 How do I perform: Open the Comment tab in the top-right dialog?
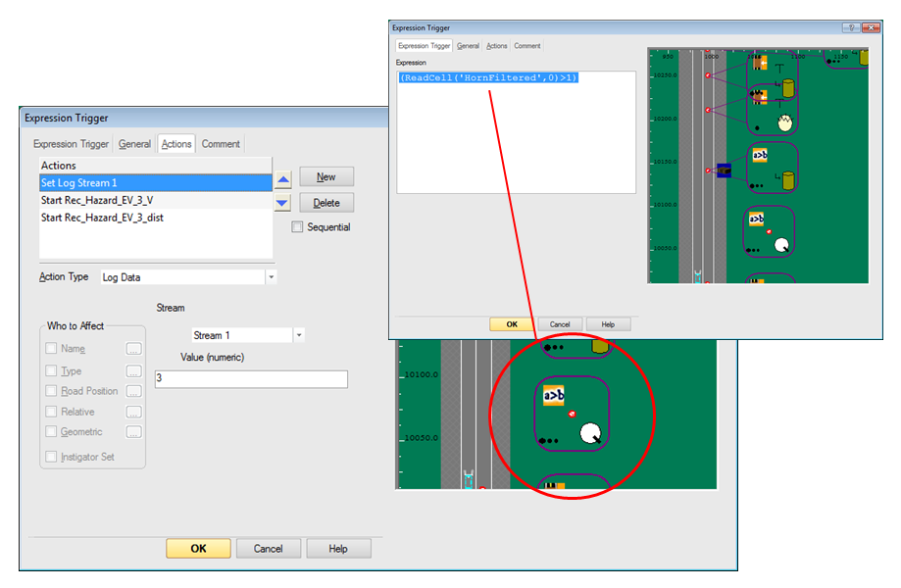(526, 46)
